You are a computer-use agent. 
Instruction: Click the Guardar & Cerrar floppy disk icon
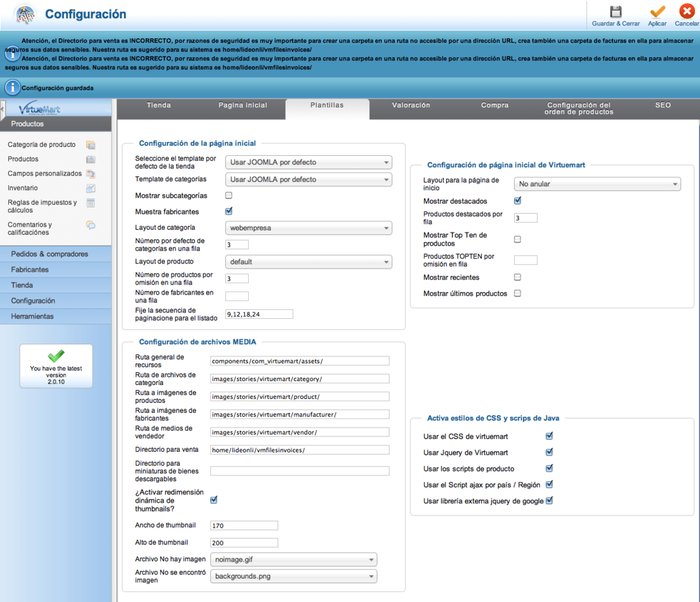click(x=615, y=11)
